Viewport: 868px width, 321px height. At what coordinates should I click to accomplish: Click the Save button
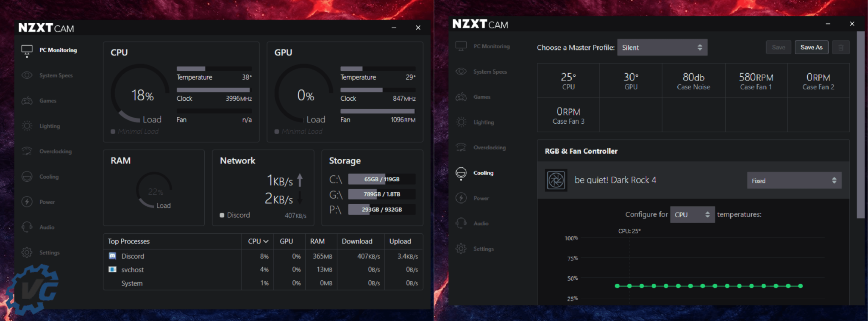778,47
